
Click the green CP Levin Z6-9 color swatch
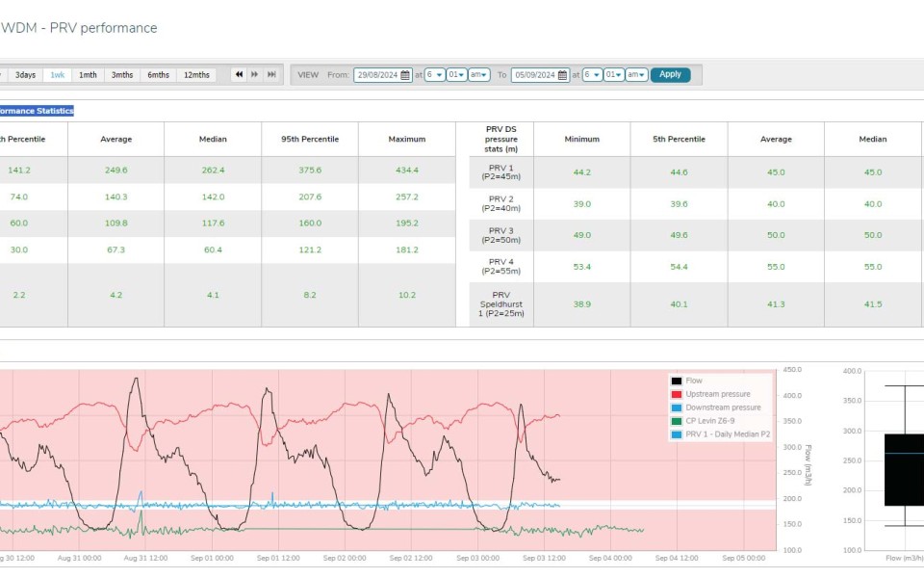click(x=677, y=421)
